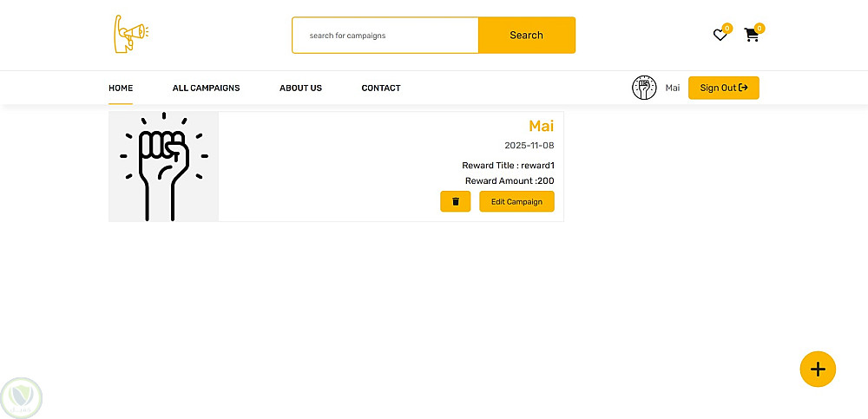Image resolution: width=868 pixels, height=419 pixels.
Task: Open the raised fist campaign image
Action: (x=163, y=167)
